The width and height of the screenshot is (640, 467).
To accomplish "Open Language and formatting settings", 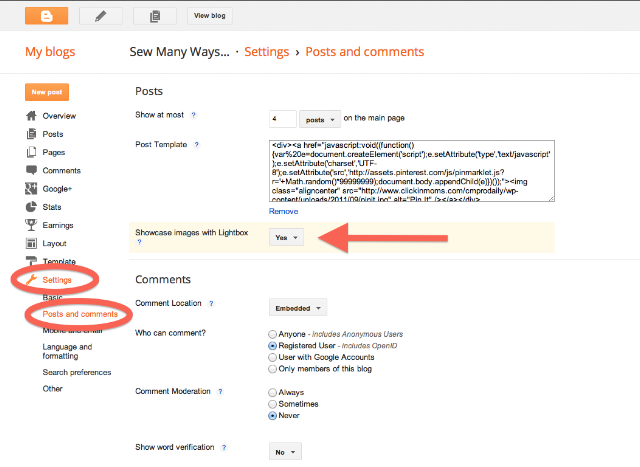I will pos(67,351).
